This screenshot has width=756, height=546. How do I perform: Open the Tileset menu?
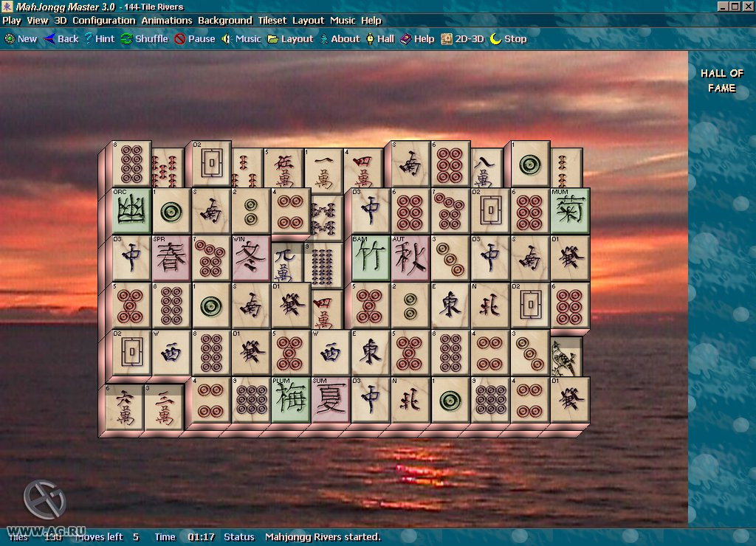tap(272, 20)
